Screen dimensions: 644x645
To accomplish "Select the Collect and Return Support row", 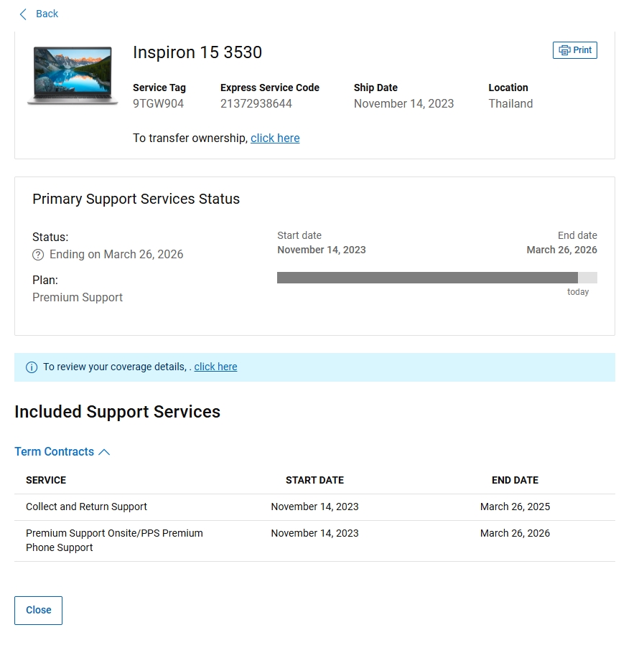I will 86,507.
